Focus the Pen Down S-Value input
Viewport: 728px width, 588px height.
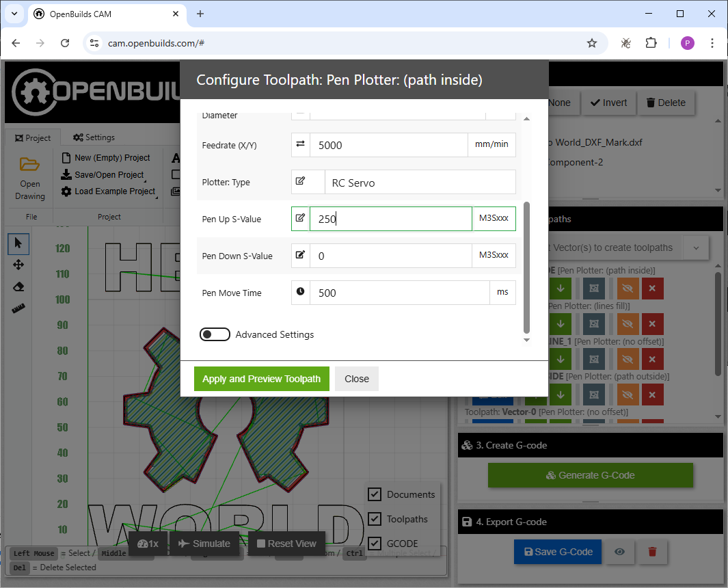coord(391,256)
